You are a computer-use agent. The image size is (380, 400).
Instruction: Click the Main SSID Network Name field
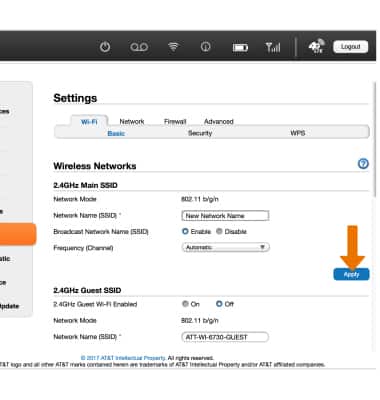(225, 216)
